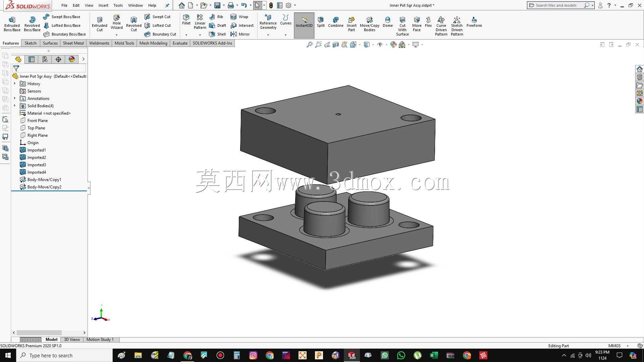Select Body-Move/Copy1 feature in the tree

(x=44, y=179)
